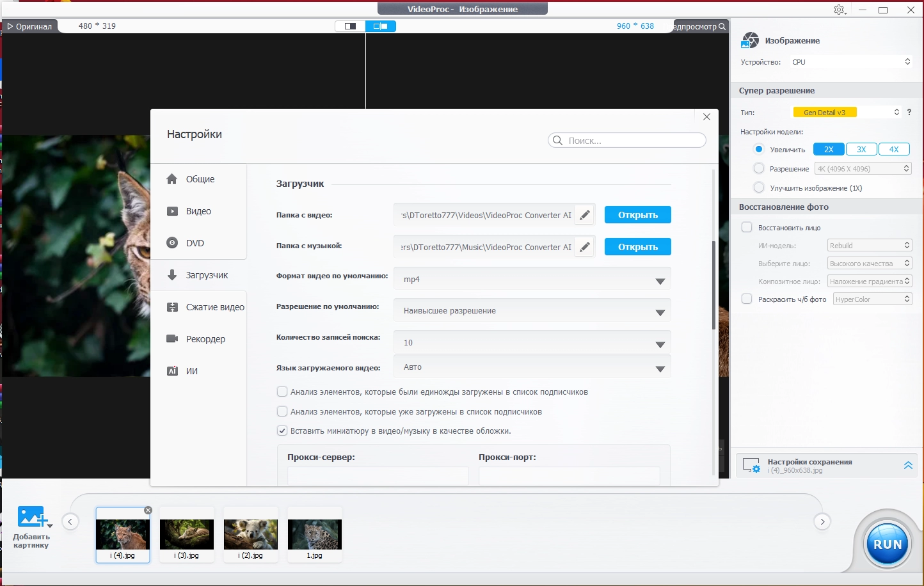Click the left arrow of the thumbnail strip

pos(70,521)
